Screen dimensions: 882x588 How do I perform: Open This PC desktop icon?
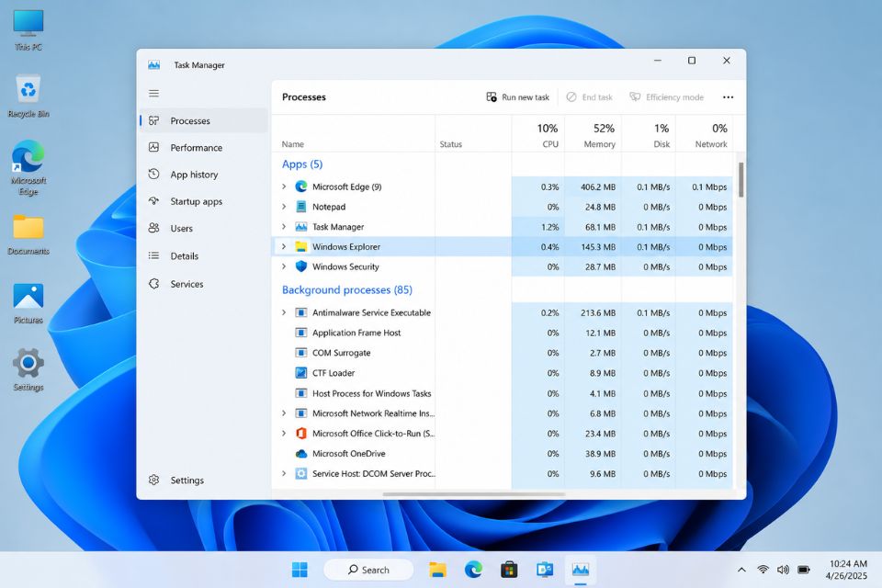[x=28, y=30]
